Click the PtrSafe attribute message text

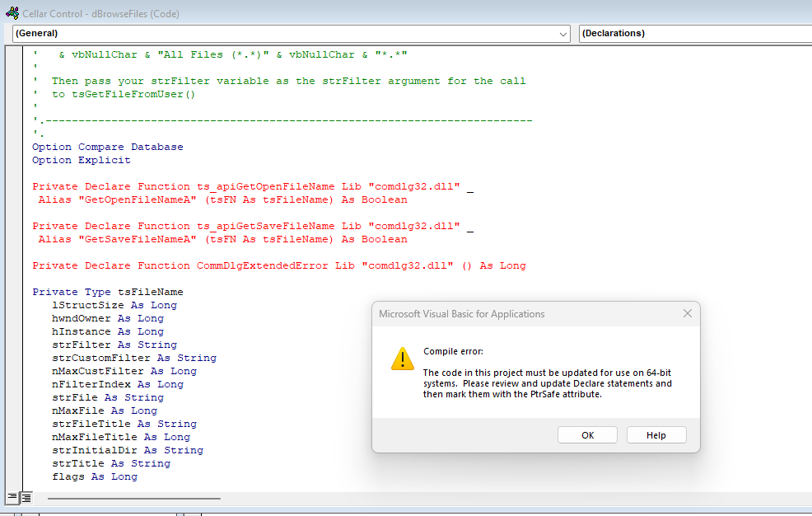tap(548, 383)
